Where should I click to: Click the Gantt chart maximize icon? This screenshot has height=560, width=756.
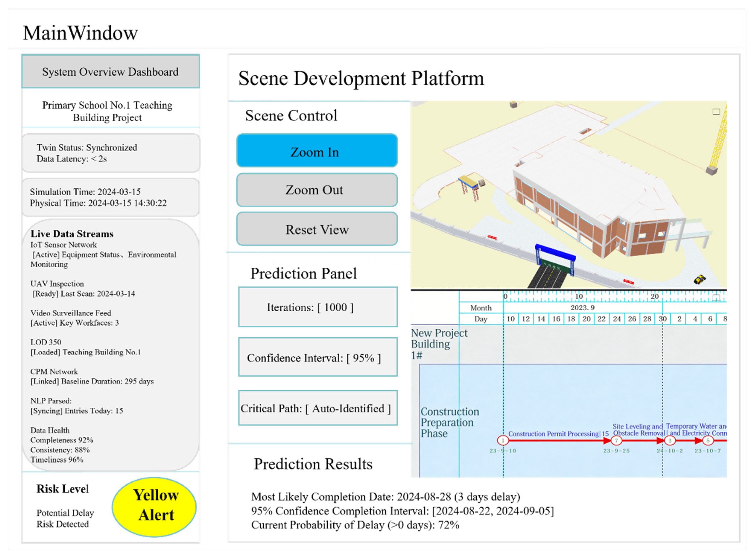click(x=716, y=298)
